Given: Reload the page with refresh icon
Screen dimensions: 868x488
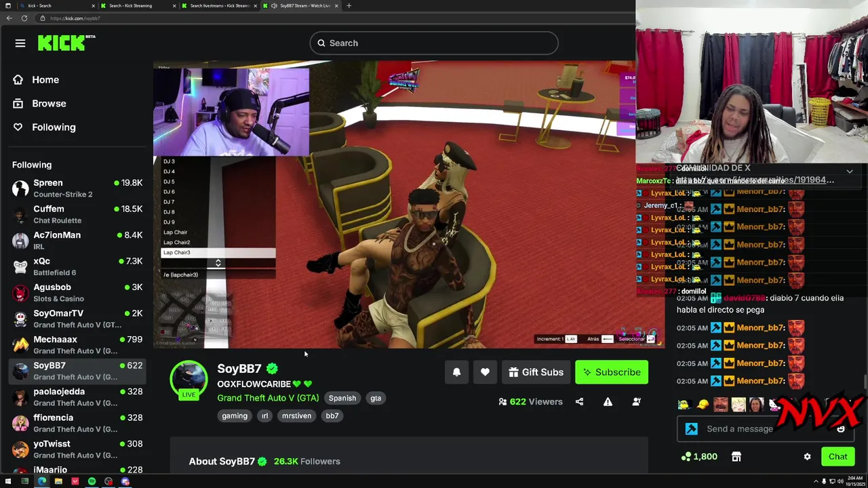Looking at the screenshot, I should 24,18.
